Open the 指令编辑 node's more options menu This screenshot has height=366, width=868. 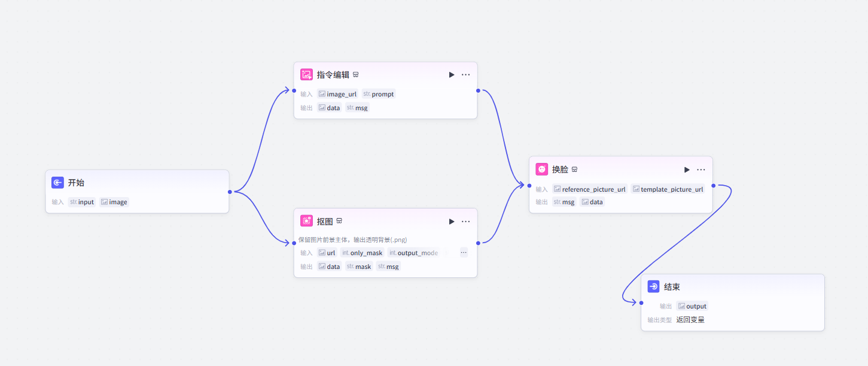click(466, 74)
